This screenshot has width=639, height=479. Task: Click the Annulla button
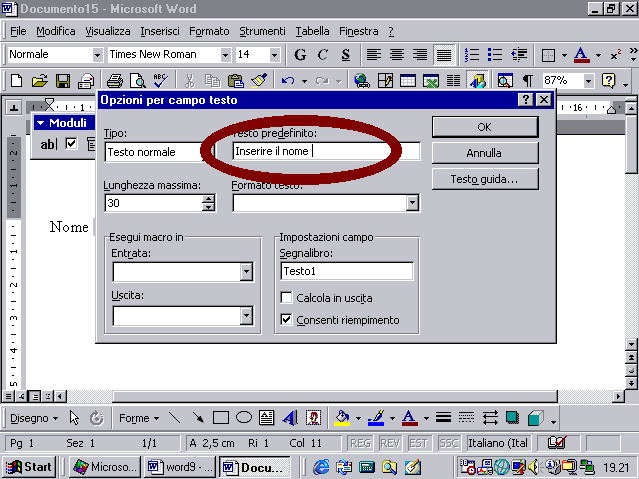pos(485,153)
